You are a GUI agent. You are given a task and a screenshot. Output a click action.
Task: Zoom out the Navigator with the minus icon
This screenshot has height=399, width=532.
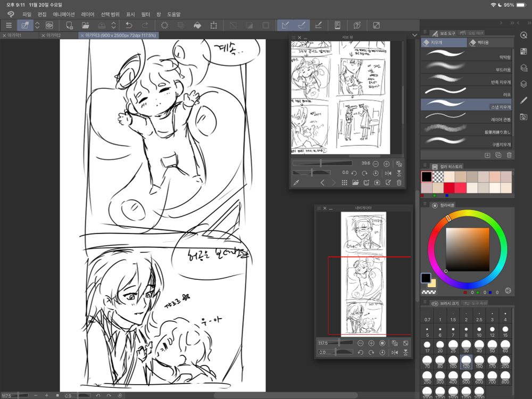360,343
